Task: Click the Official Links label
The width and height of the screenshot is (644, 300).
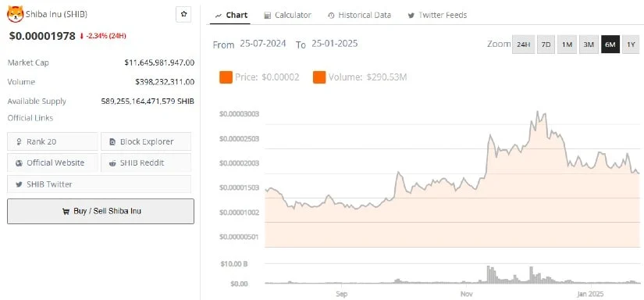Action: pyautogui.click(x=30, y=118)
